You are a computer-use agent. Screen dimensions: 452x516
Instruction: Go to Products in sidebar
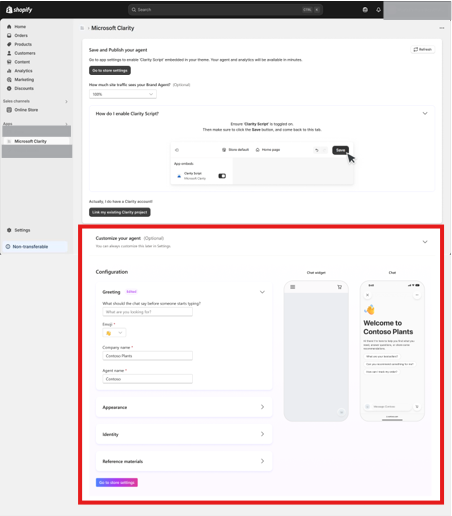[23, 44]
